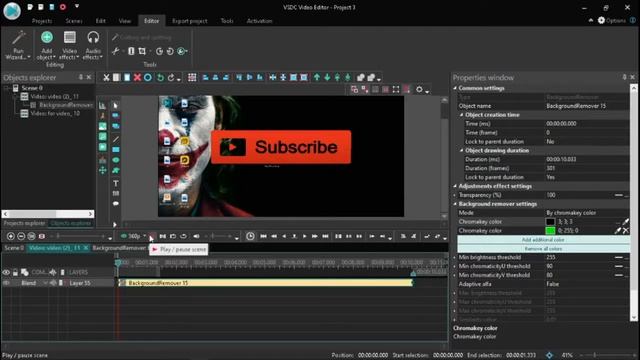Open the Projects menu tab
The image size is (640, 360).
(x=42, y=21)
